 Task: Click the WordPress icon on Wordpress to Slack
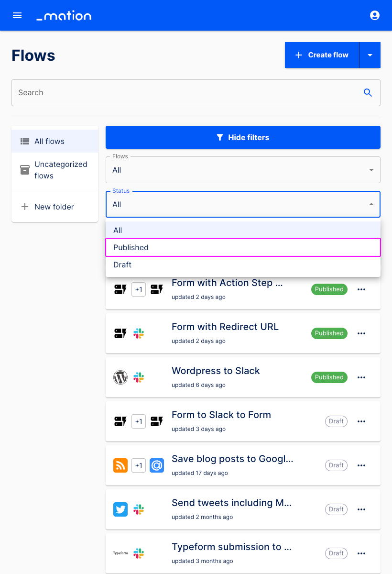click(120, 377)
